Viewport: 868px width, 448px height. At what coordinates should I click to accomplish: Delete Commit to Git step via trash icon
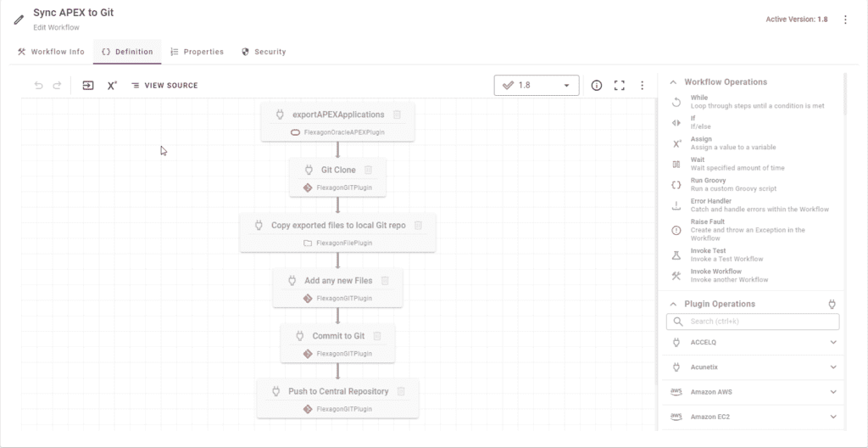pos(377,336)
